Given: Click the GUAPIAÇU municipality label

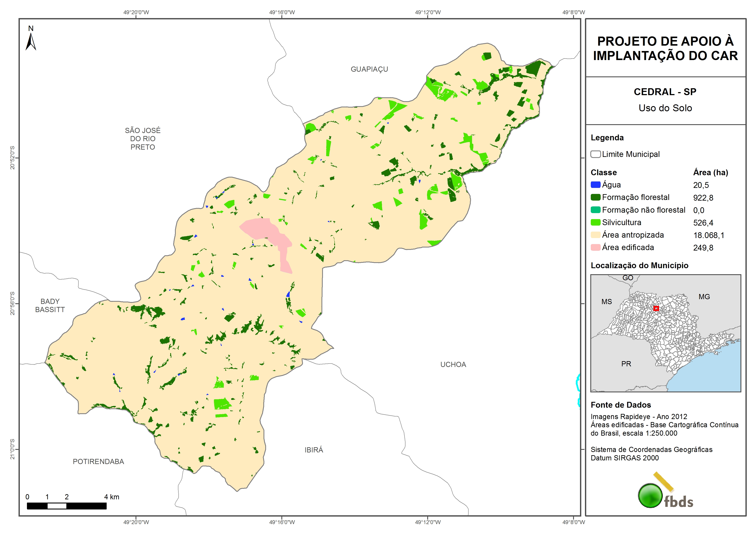Looking at the screenshot, I should [x=369, y=69].
